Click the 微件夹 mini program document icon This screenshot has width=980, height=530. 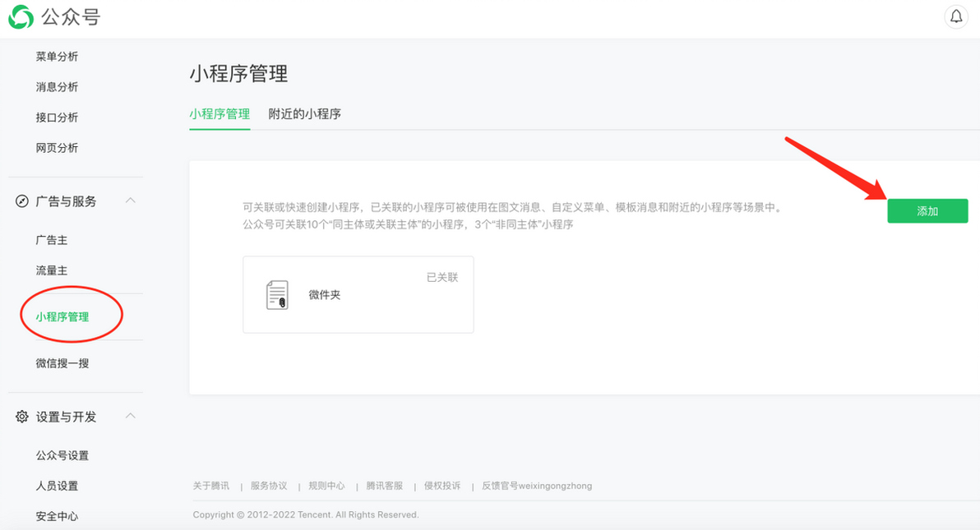click(x=277, y=294)
